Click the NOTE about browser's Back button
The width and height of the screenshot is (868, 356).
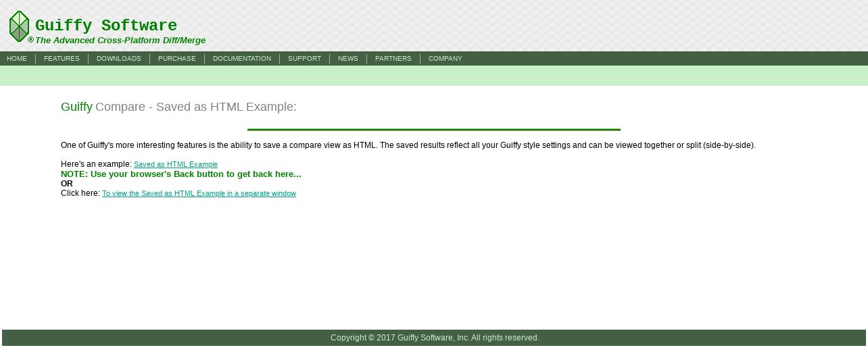[181, 174]
